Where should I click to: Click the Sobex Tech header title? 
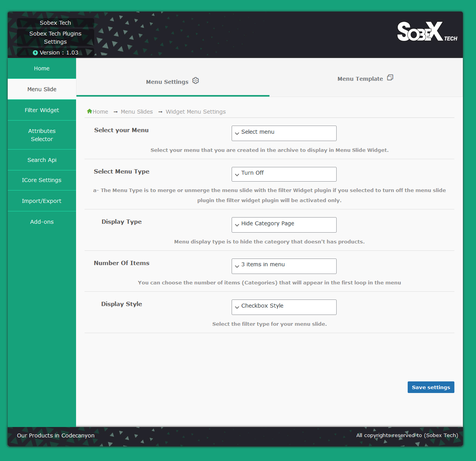click(x=55, y=23)
